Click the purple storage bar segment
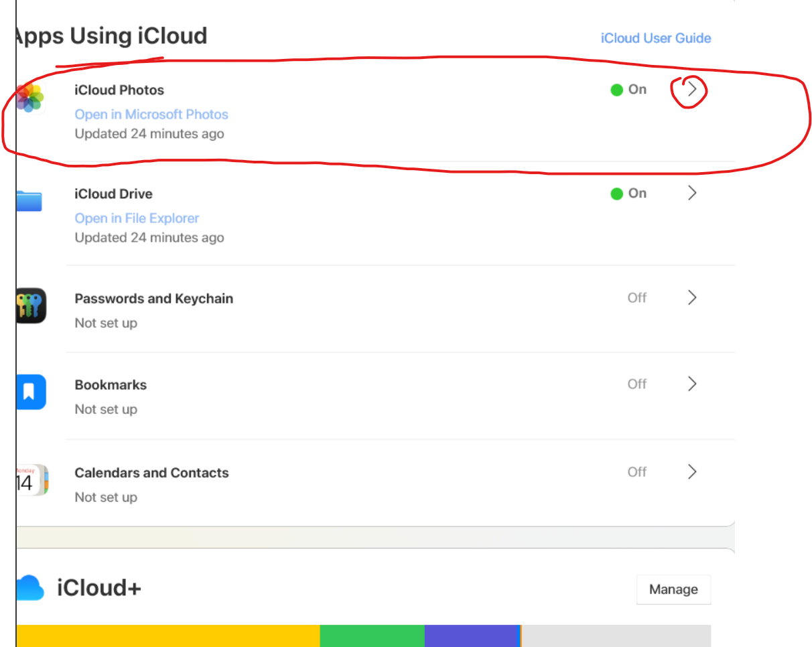 (472, 636)
